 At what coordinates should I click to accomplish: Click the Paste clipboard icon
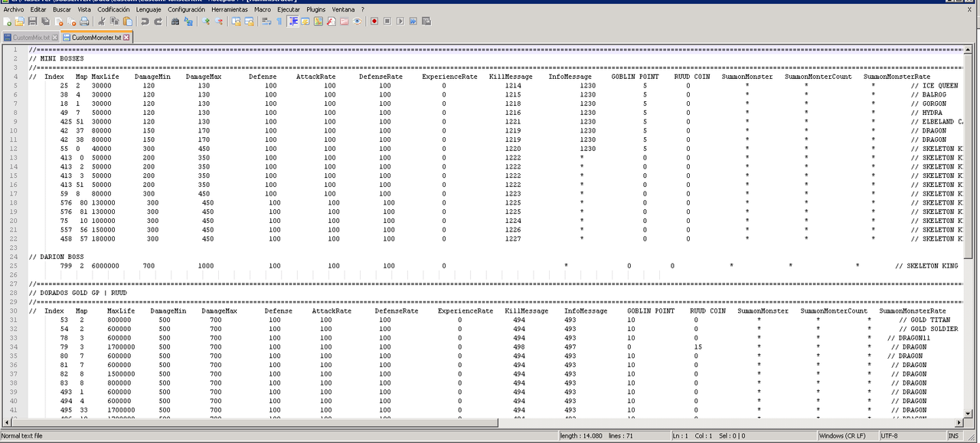pyautogui.click(x=128, y=21)
